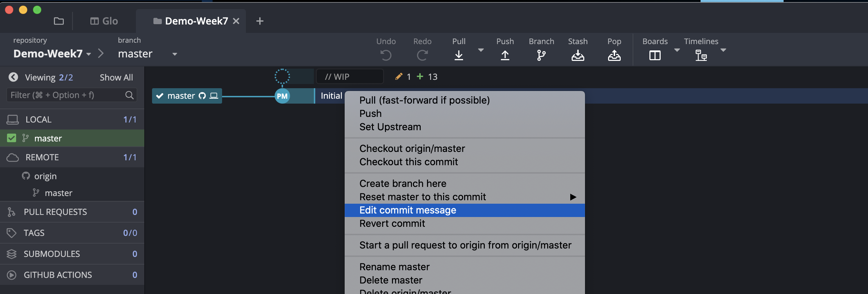Switch to the Glo tab

coord(104,21)
